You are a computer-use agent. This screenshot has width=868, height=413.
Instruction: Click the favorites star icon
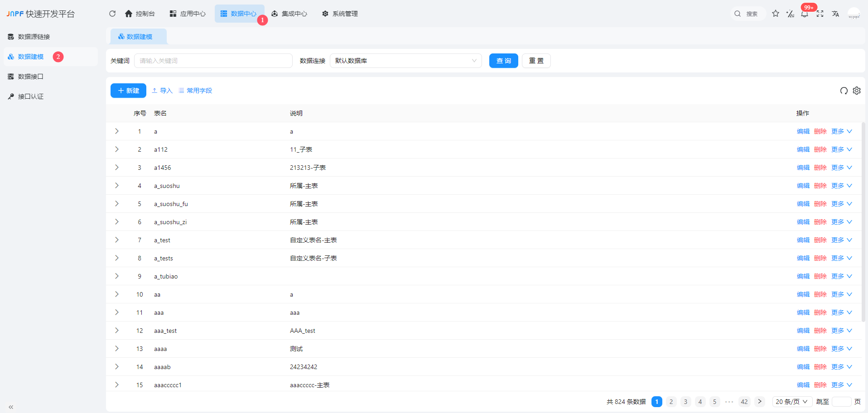pos(776,14)
